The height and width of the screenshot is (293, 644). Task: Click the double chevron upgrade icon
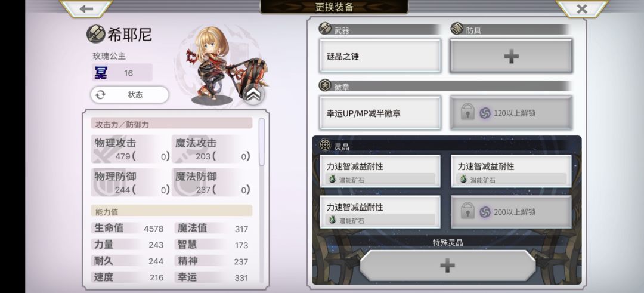pos(253,94)
